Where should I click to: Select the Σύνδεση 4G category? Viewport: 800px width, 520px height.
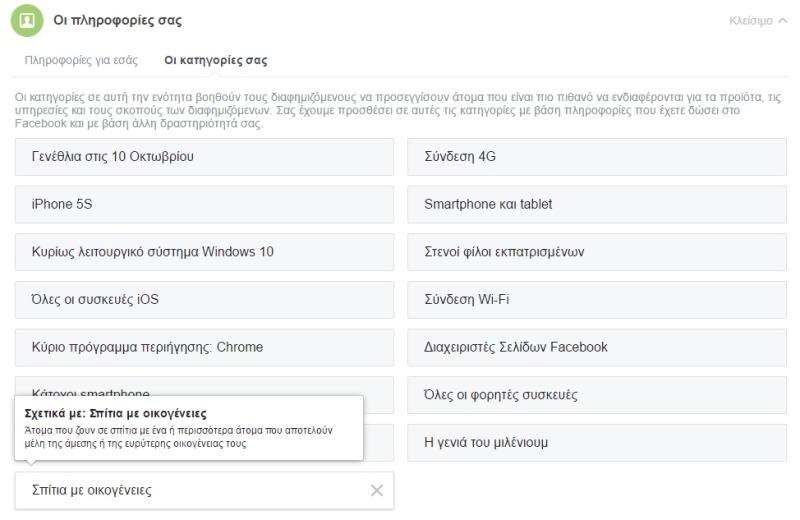(x=596, y=157)
